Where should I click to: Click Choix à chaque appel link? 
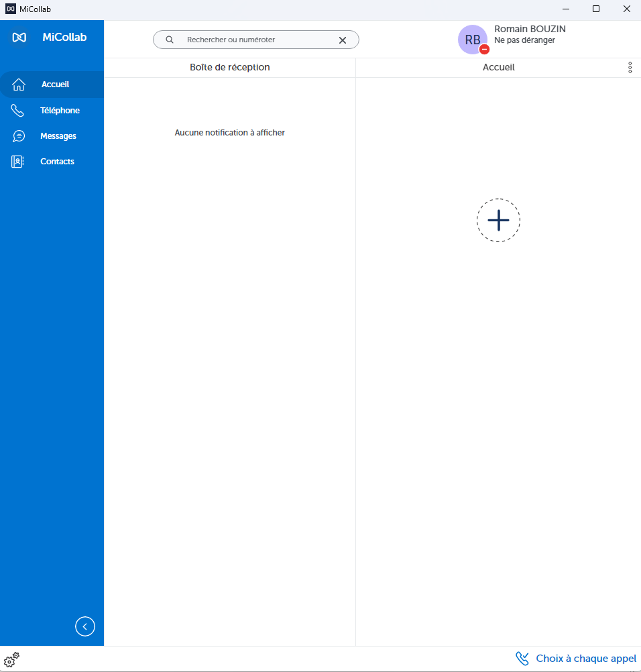coord(586,659)
